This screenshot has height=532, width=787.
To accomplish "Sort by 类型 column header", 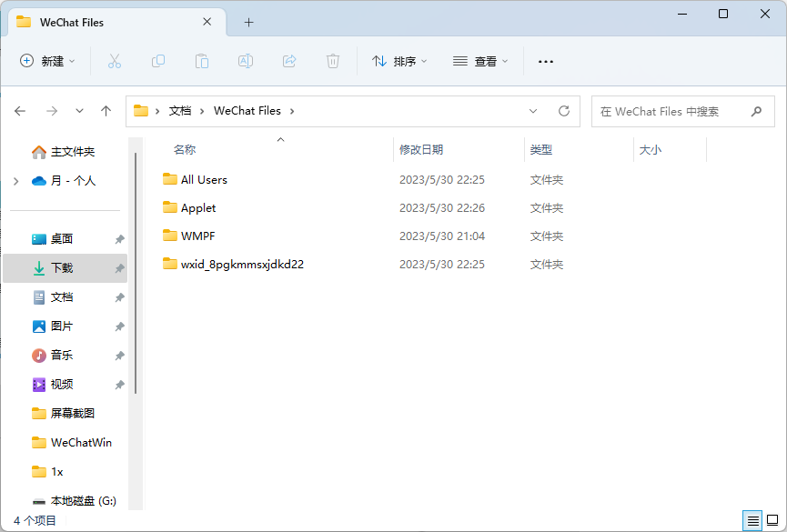I will [541, 149].
